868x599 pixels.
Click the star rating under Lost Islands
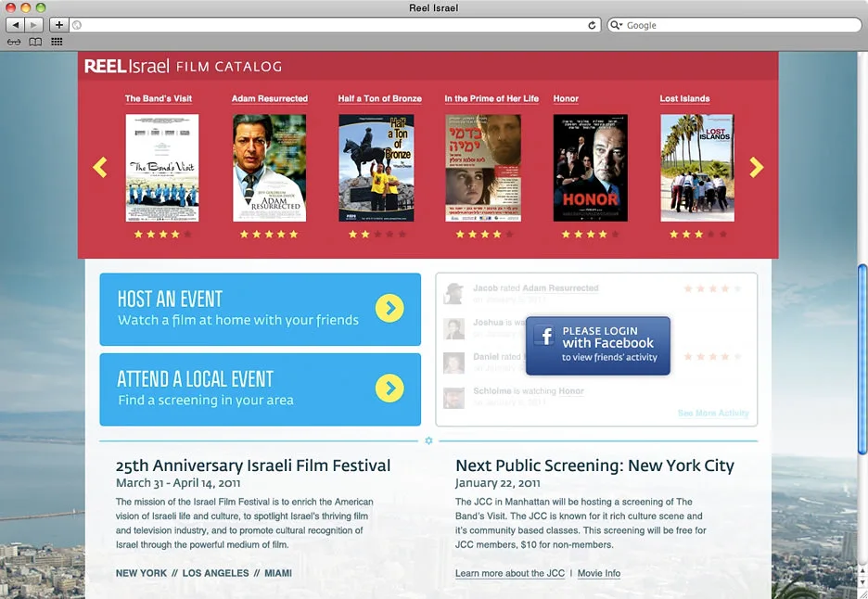click(x=698, y=235)
